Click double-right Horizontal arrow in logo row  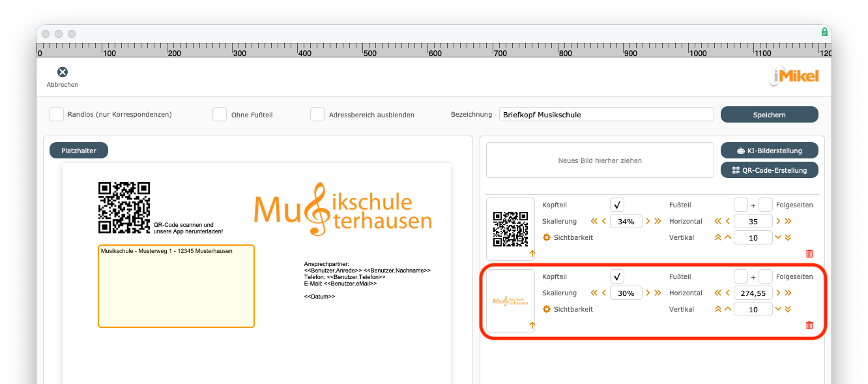[x=788, y=293]
